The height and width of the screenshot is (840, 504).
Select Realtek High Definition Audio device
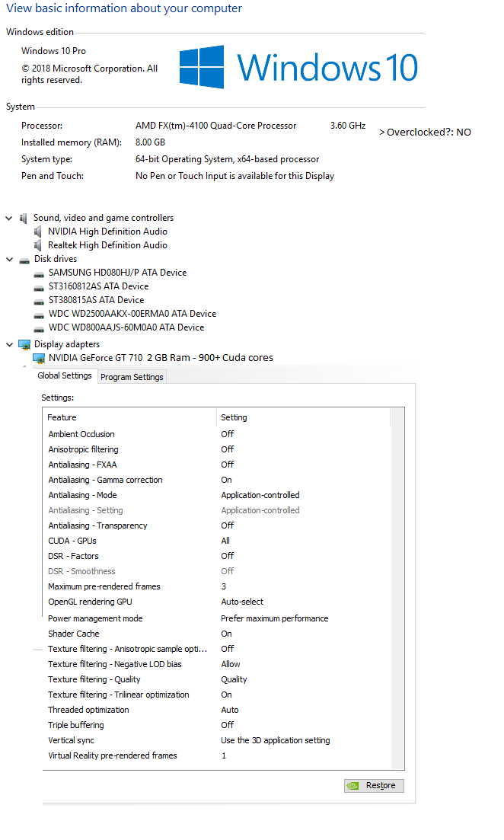tap(107, 245)
